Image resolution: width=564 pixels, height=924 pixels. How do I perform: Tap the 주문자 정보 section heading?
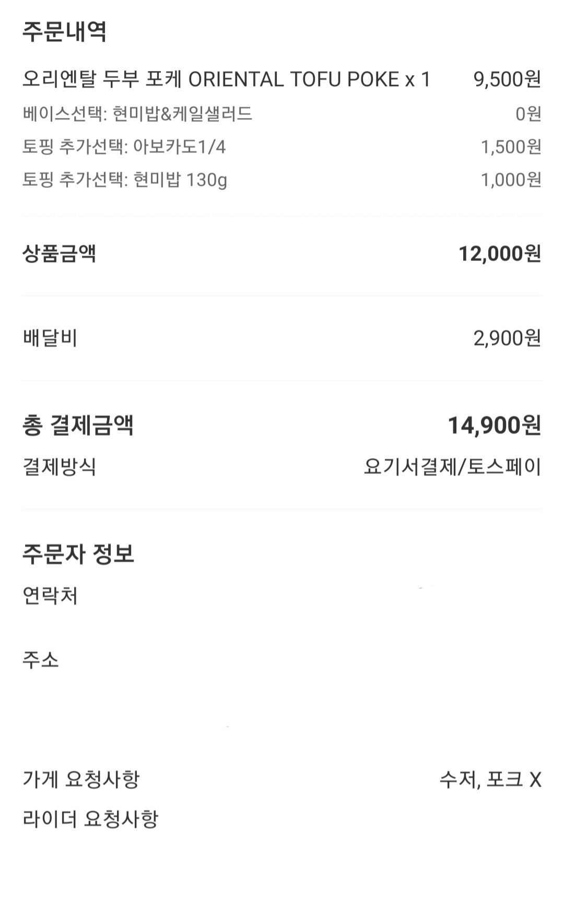click(78, 553)
